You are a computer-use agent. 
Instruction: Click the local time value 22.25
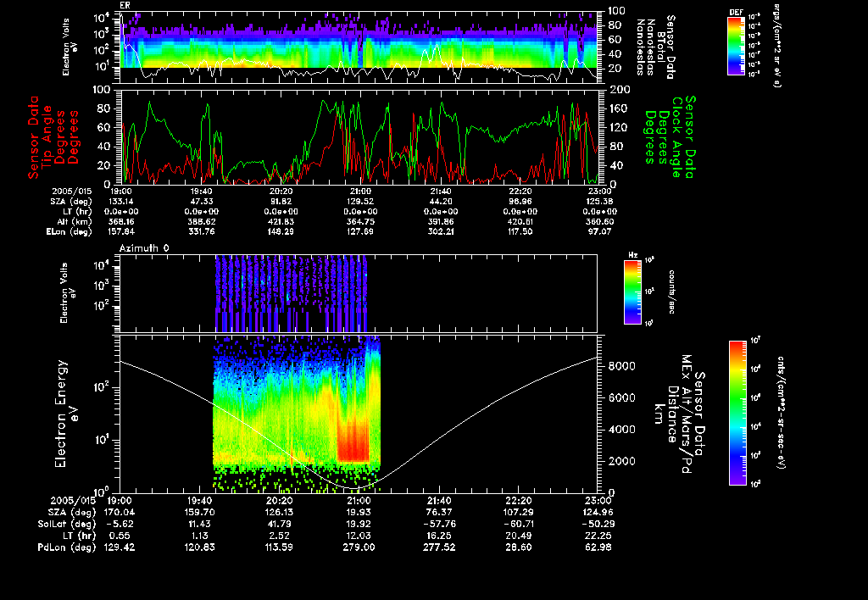pyautogui.click(x=598, y=536)
